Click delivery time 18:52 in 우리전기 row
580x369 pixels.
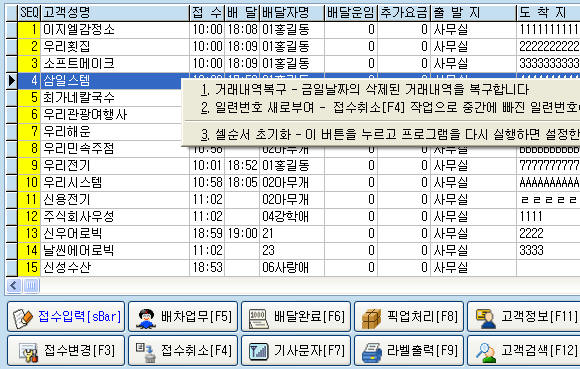(242, 166)
